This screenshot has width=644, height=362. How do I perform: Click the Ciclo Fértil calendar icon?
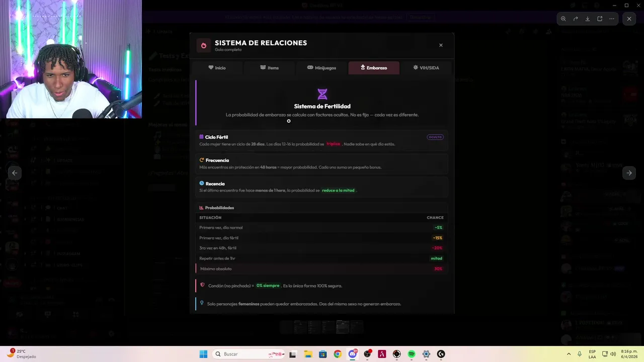pos(201,137)
